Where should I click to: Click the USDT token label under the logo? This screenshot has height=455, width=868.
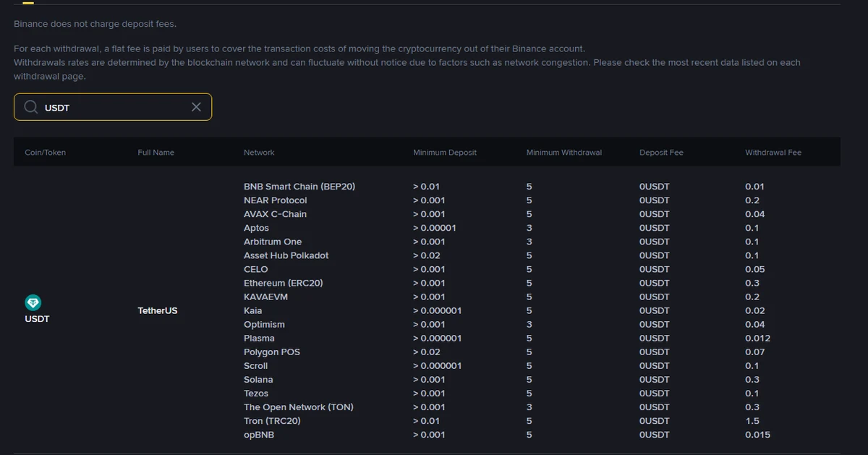click(x=37, y=318)
